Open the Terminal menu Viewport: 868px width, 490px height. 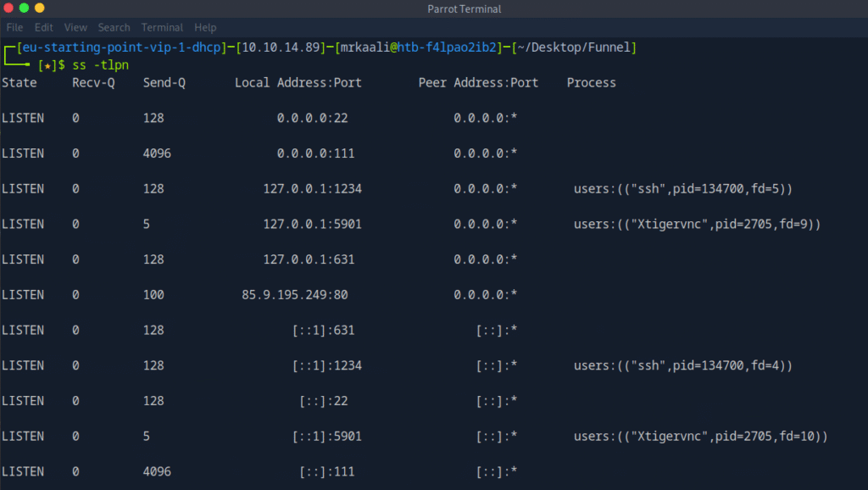click(x=162, y=27)
